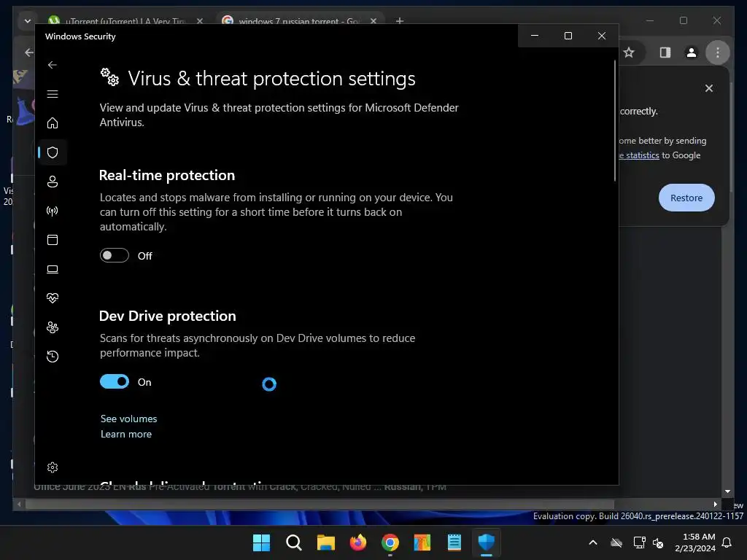Open the Account protection person icon
747x560 pixels.
[53, 182]
